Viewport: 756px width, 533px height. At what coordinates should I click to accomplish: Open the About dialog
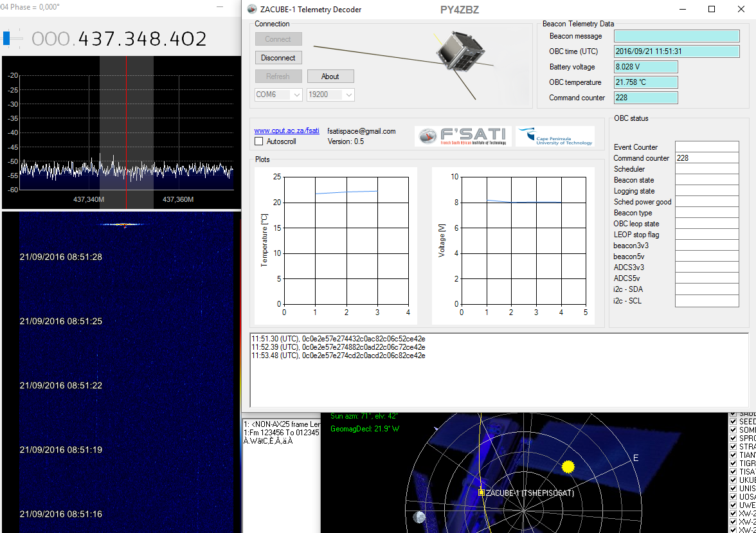coord(330,77)
